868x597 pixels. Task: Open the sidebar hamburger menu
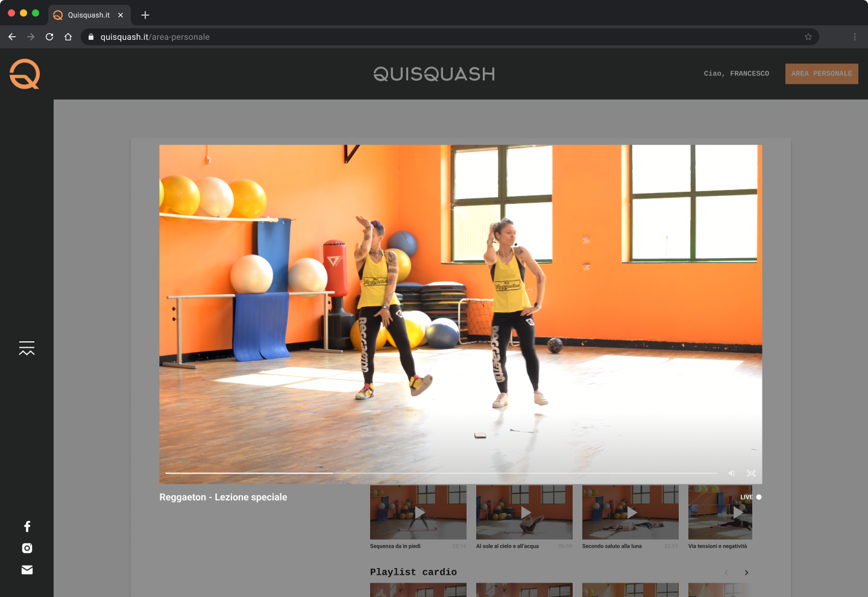click(27, 348)
